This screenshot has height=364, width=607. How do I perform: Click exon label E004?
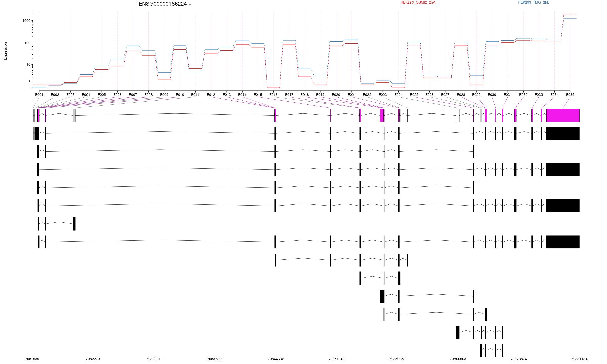click(86, 95)
